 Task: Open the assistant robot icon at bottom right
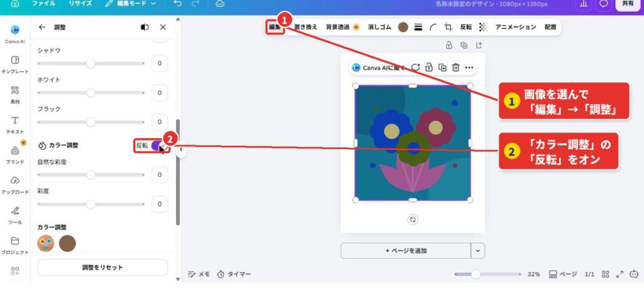coord(635,274)
